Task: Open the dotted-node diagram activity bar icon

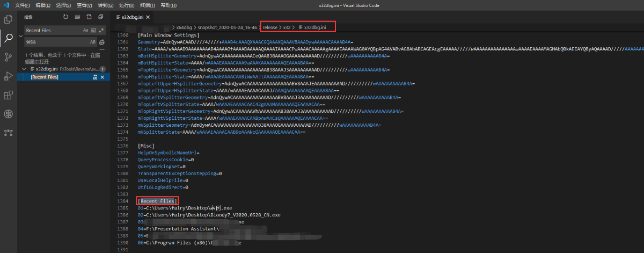Action: [x=8, y=133]
